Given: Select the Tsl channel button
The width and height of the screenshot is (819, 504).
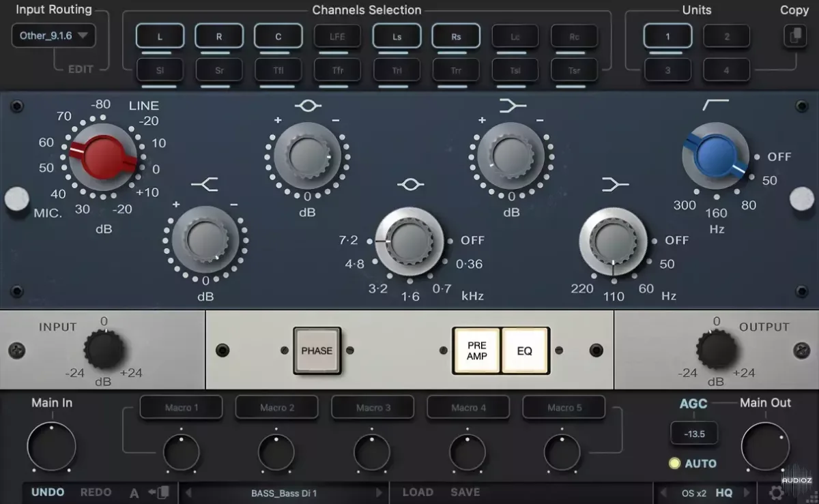Looking at the screenshot, I should (515, 70).
